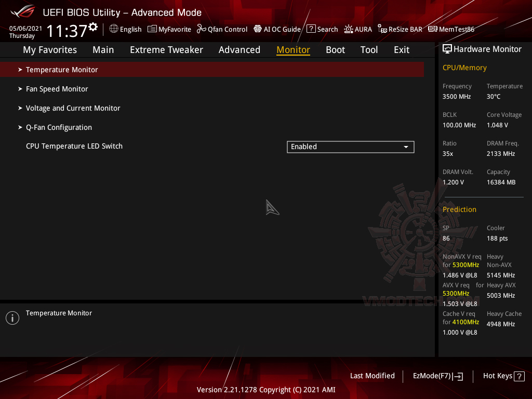Click the 11:37 clock display
Image resolution: width=532 pixels, height=399 pixels.
pos(67,31)
